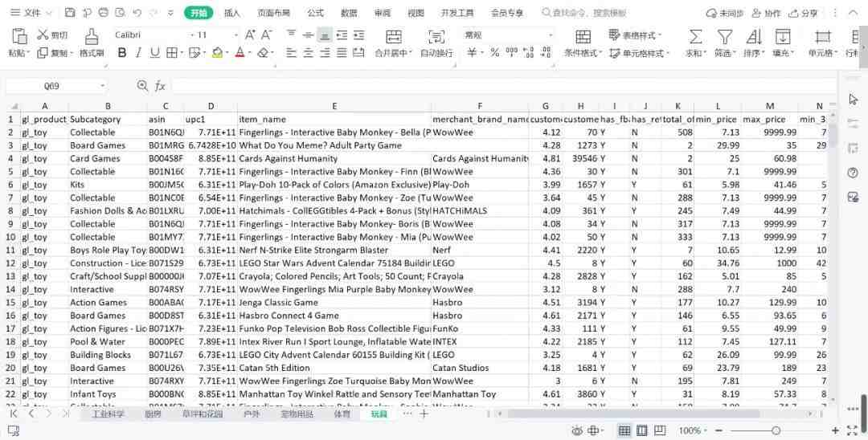868x440 pixels.
Task: Click the Save icon in quick access toolbar
Action: coord(70,13)
